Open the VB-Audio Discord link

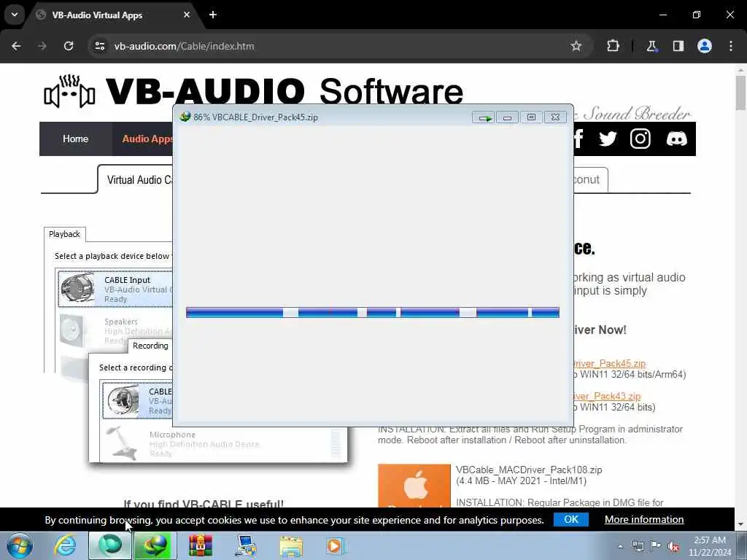pyautogui.click(x=676, y=139)
